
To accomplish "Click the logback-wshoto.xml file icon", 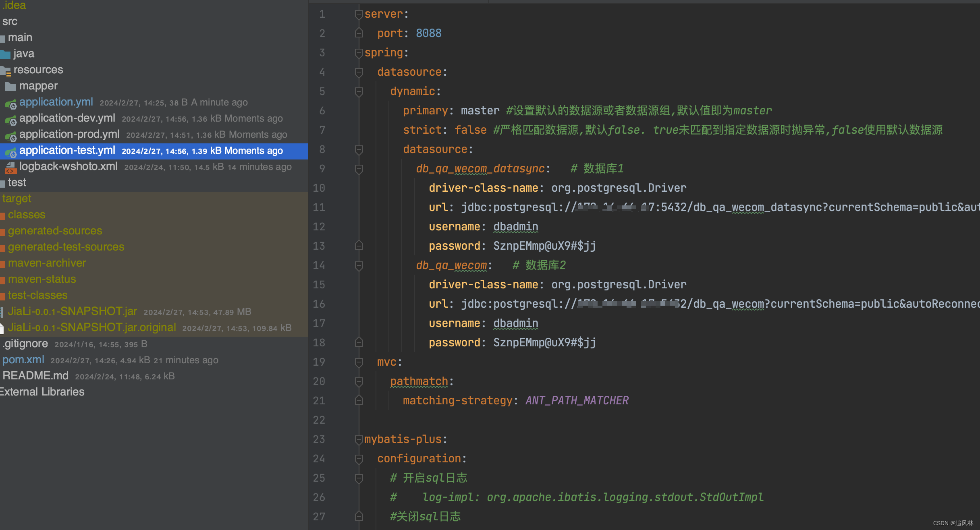I will 10,168.
